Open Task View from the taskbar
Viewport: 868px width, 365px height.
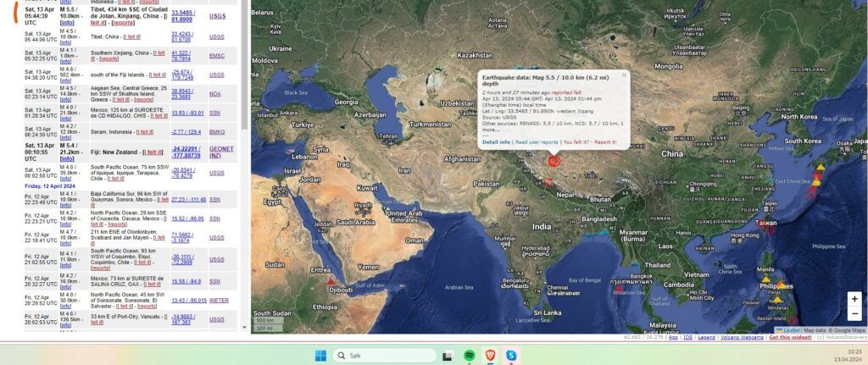(x=449, y=356)
